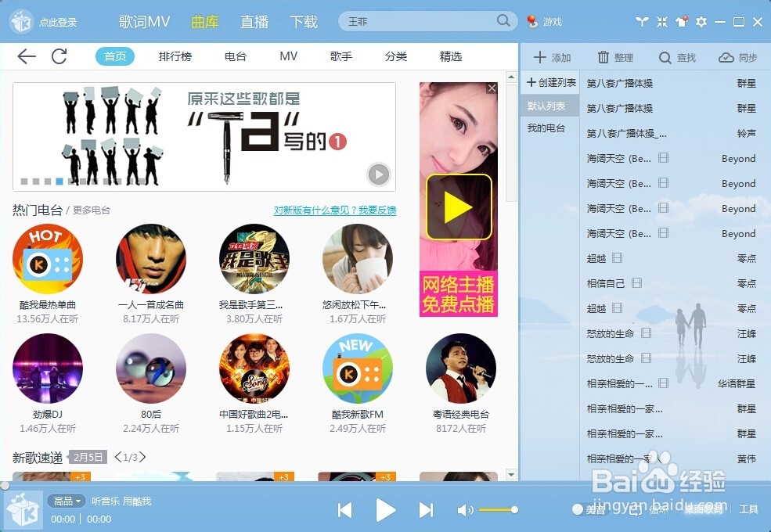Open the 我是歌手第三 radio station

254,259
